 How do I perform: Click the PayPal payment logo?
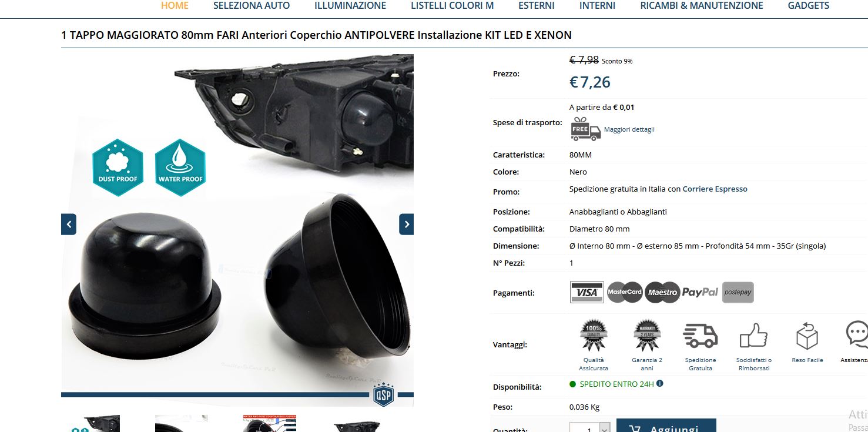(700, 292)
